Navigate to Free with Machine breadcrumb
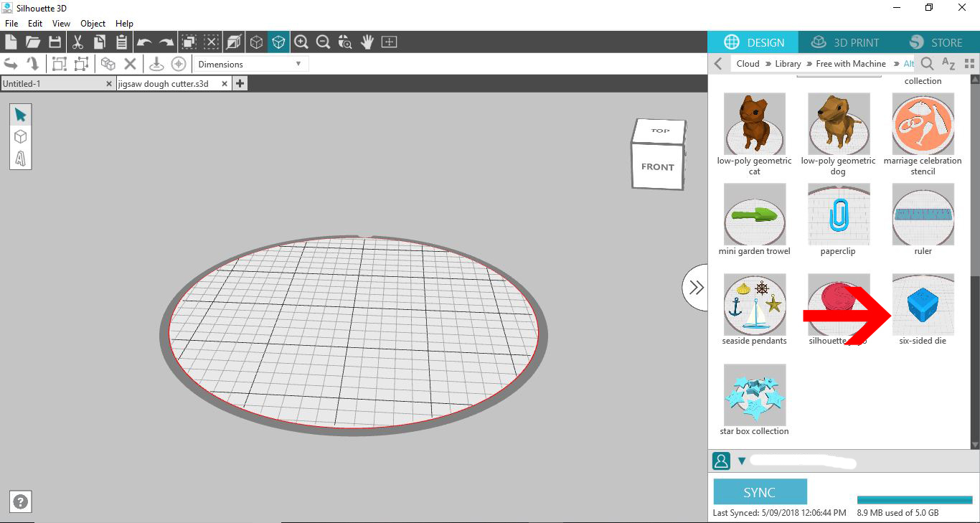The width and height of the screenshot is (980, 523). [851, 64]
